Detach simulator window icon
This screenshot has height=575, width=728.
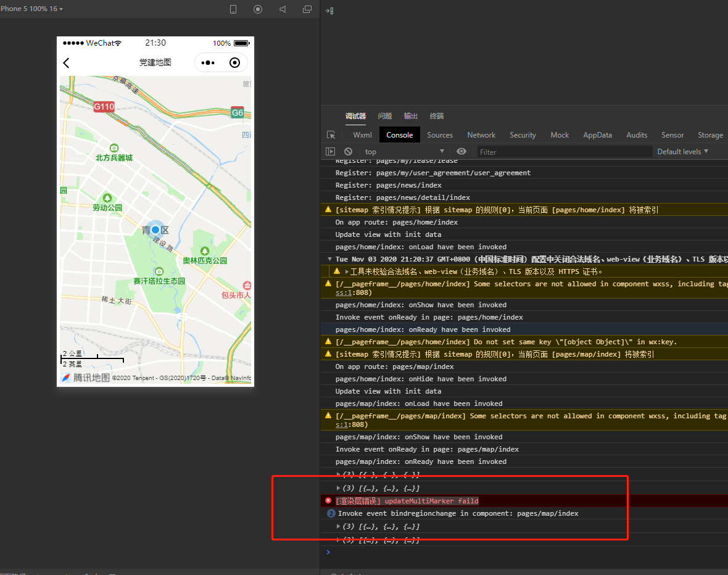(307, 9)
